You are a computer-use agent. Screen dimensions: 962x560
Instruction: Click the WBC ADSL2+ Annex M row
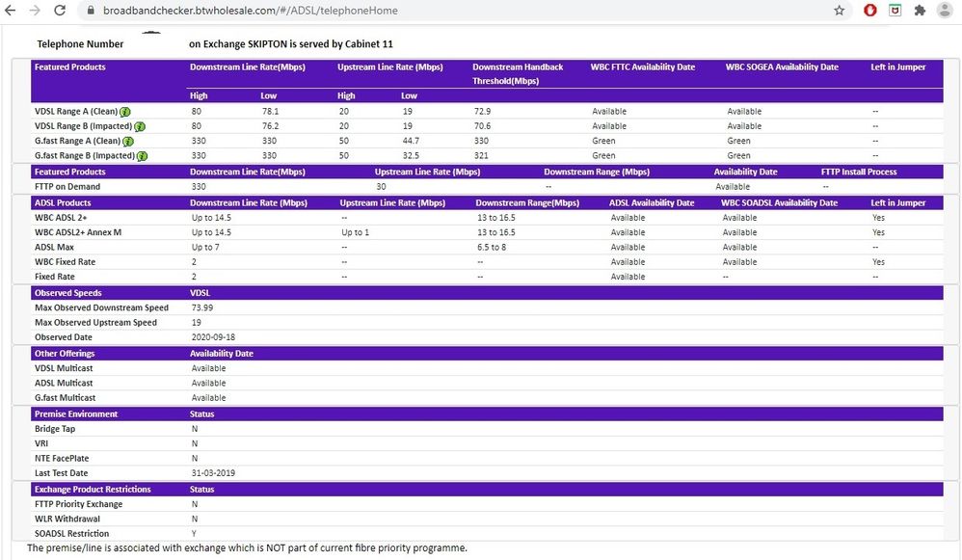click(x=78, y=232)
